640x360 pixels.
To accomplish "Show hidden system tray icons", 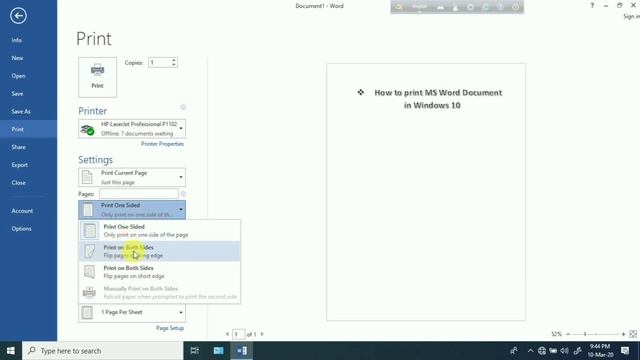I will [530, 351].
